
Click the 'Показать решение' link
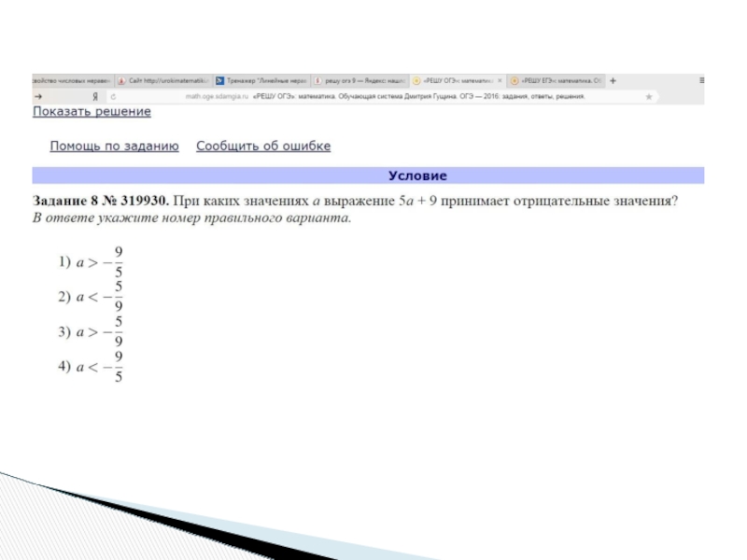tap(92, 111)
